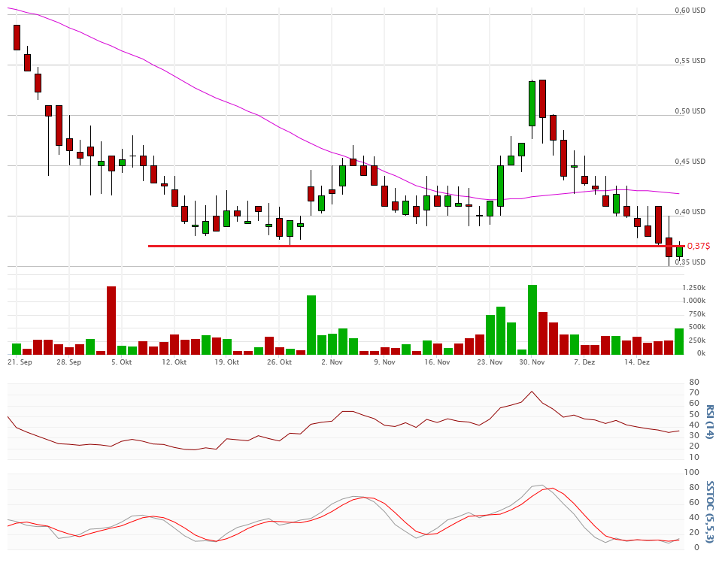Select the 5. Okt date label
The height and width of the screenshot is (575, 728).
coord(121,362)
